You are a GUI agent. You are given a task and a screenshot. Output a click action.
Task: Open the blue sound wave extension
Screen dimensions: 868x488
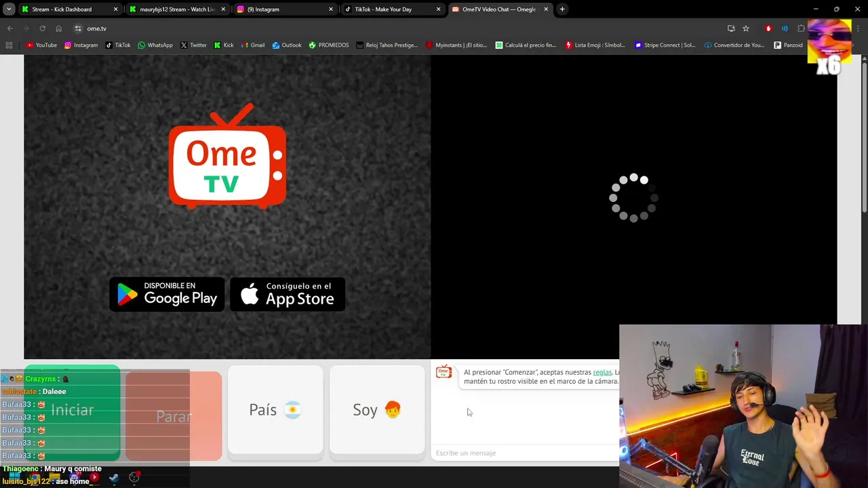[x=785, y=28]
